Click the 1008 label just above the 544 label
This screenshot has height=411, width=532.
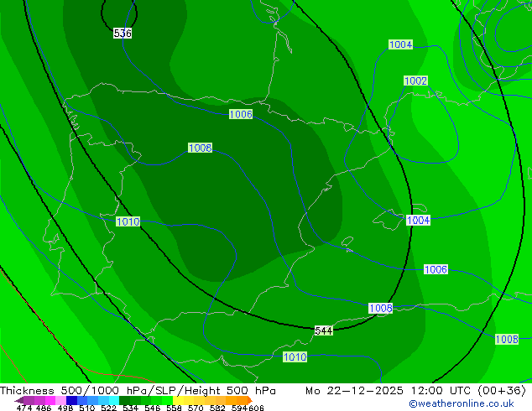(381, 309)
